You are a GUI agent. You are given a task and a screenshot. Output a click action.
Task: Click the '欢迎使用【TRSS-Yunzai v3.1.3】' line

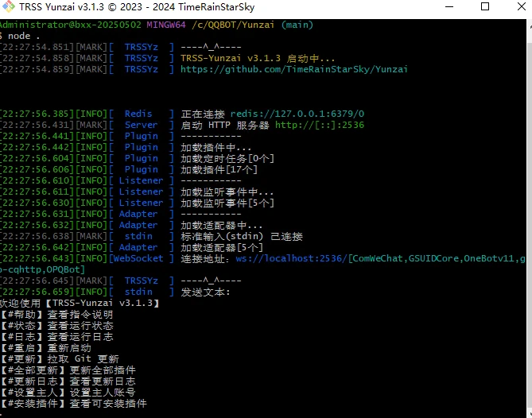[x=80, y=303]
